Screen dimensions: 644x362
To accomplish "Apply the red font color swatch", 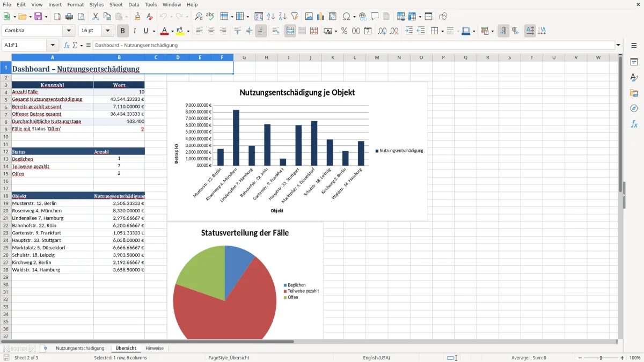I will click(x=164, y=31).
